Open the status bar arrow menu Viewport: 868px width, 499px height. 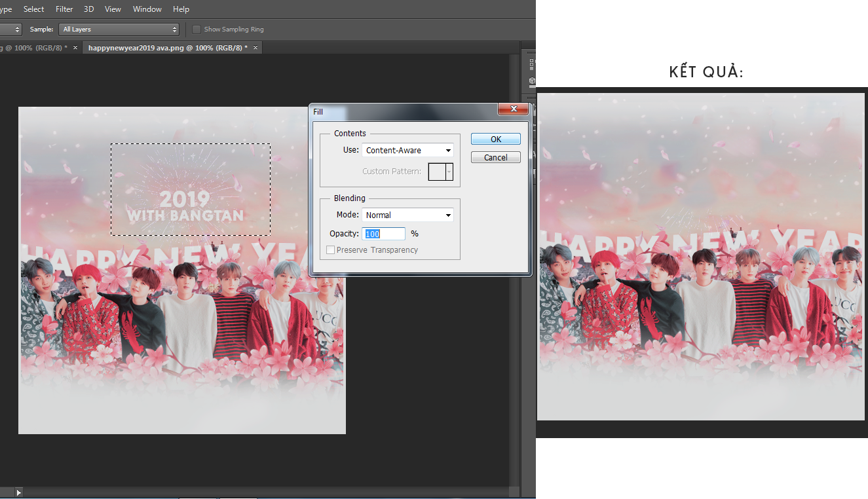(18, 492)
